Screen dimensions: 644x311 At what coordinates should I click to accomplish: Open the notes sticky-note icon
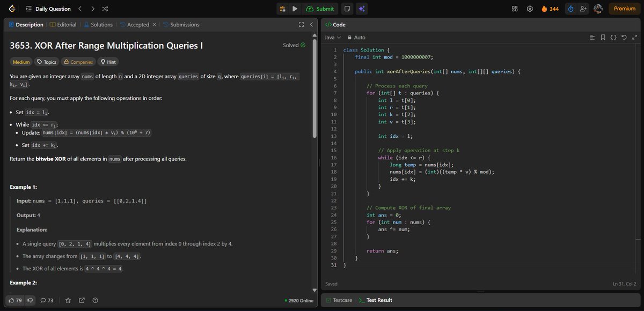pos(347,9)
